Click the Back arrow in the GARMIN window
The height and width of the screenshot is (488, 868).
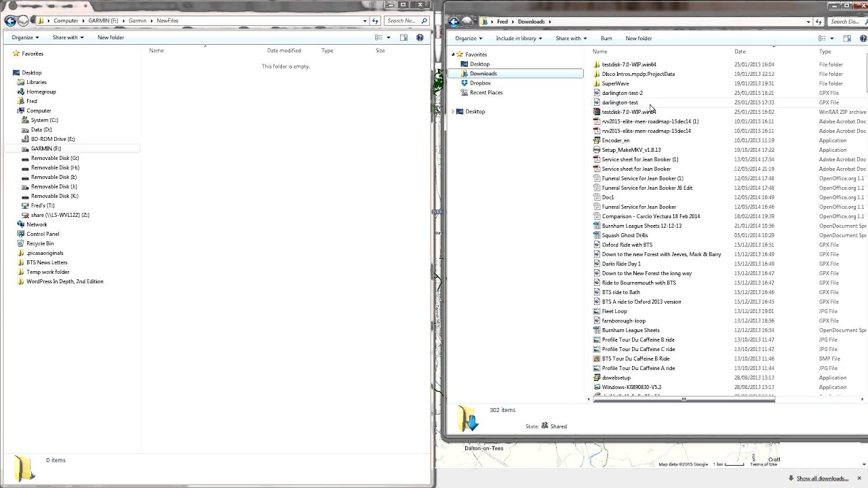(10, 21)
